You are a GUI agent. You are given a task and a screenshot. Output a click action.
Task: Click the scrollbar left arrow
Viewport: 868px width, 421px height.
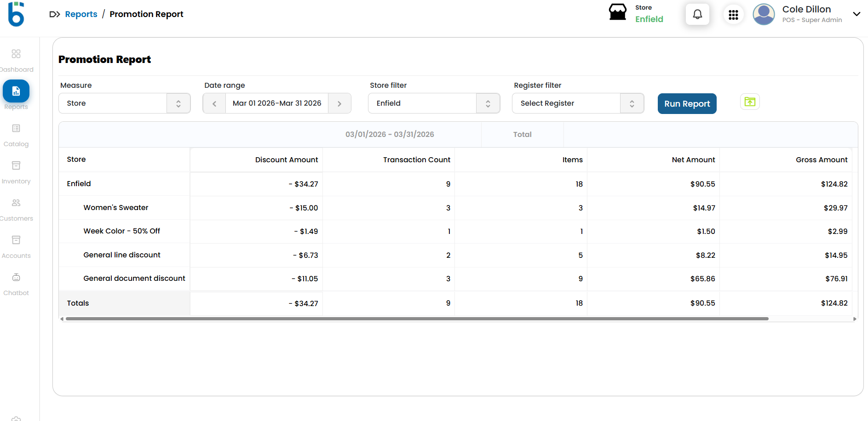point(62,319)
